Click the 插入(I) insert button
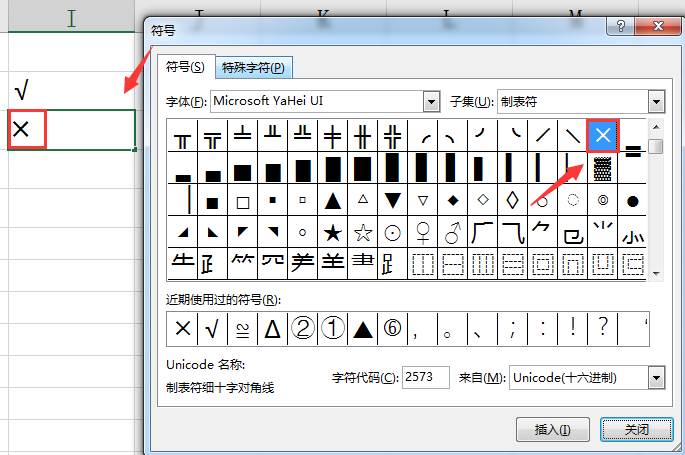Image resolution: width=685 pixels, height=455 pixels. 553,429
